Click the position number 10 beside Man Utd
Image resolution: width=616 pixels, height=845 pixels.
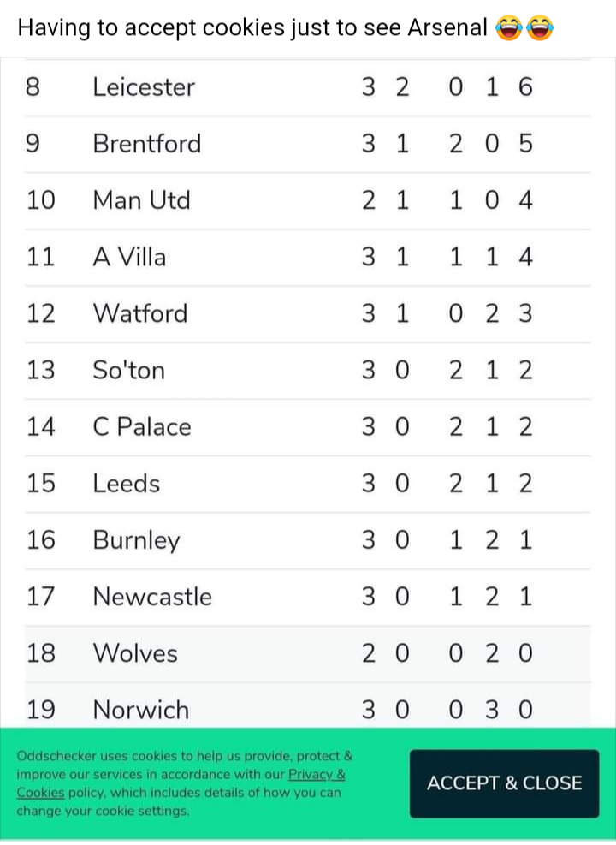41,200
